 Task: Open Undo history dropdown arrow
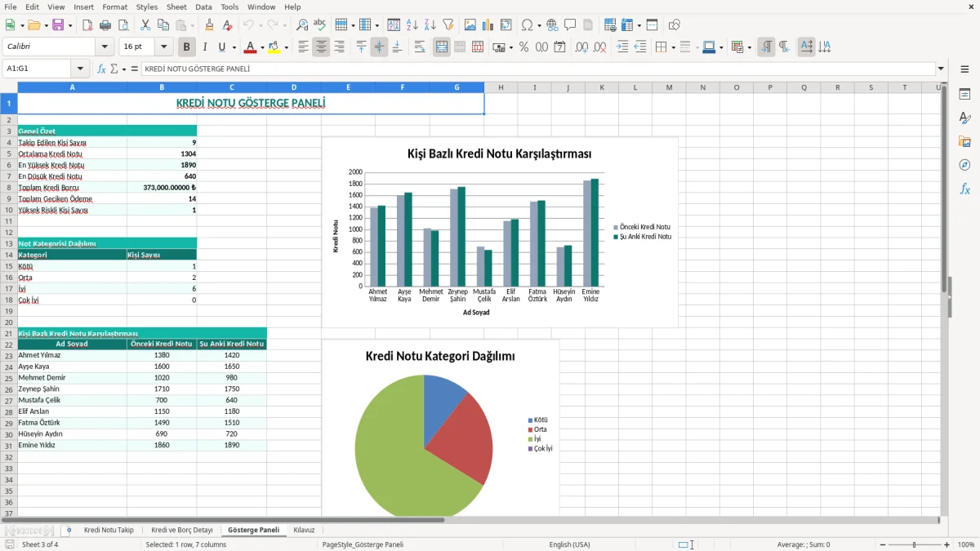click(x=260, y=25)
